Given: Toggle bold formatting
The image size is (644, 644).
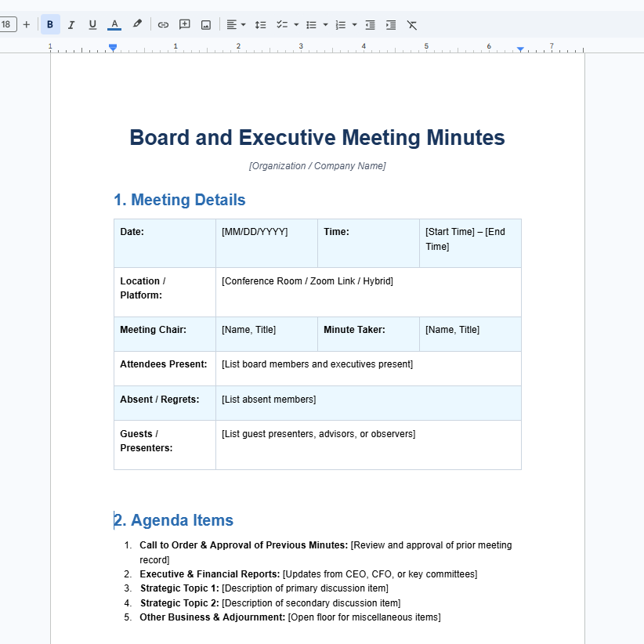Looking at the screenshot, I should pos(50,24).
